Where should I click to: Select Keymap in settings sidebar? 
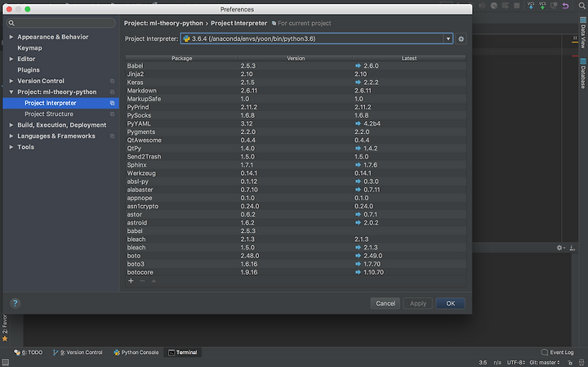click(x=29, y=48)
